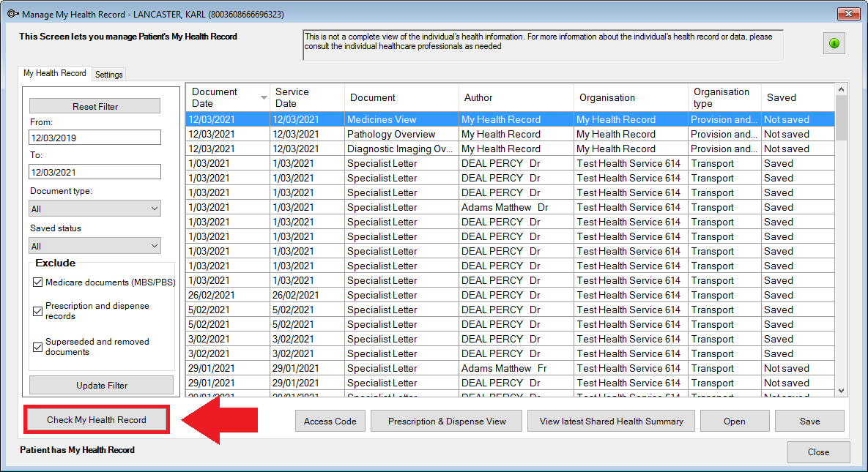868x472 pixels.
Task: Click the Update Filter button
Action: click(x=101, y=385)
